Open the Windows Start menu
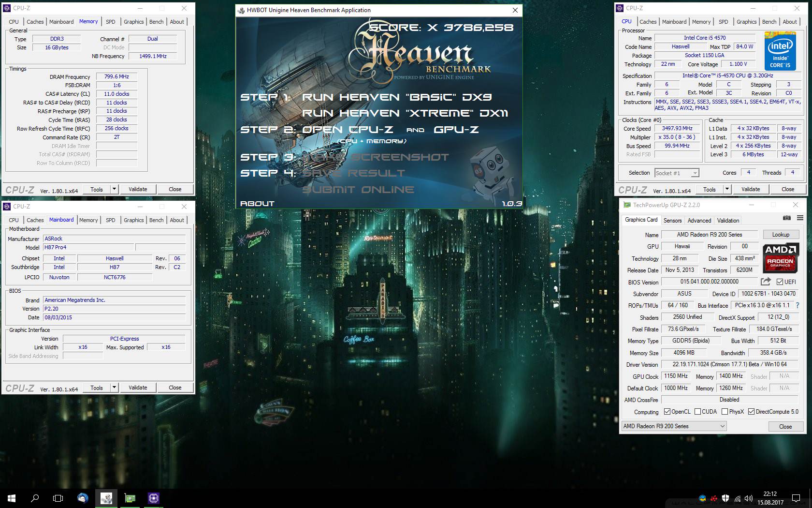Viewport: 812px width, 508px height. (x=12, y=498)
